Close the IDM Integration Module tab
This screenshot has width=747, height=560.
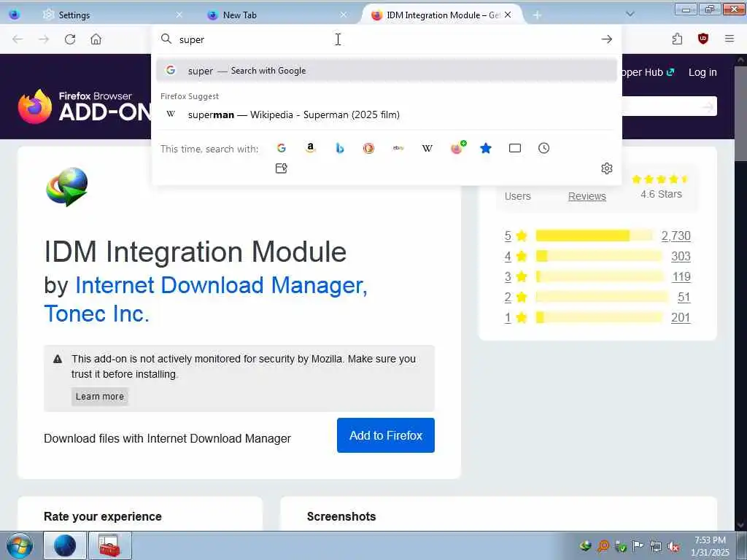508,15
